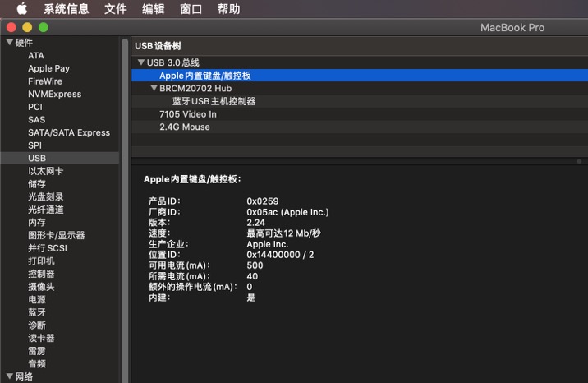Select ATA in the sidebar
Screen dimensions: 588x383
pyautogui.click(x=36, y=56)
